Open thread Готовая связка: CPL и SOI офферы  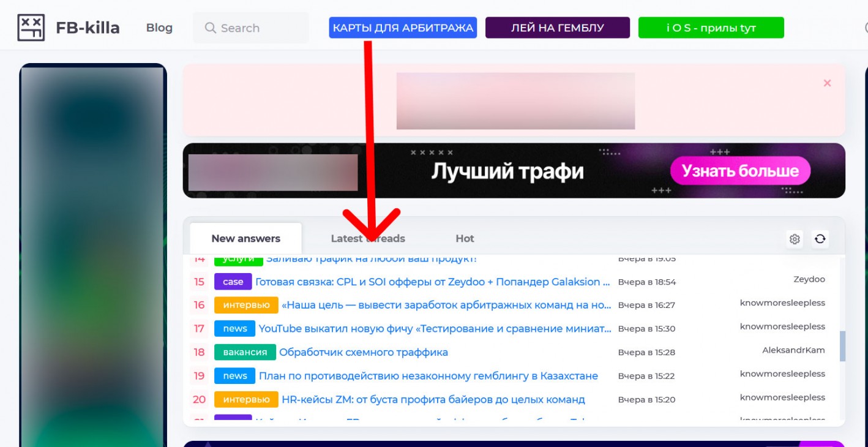pyautogui.click(x=433, y=282)
